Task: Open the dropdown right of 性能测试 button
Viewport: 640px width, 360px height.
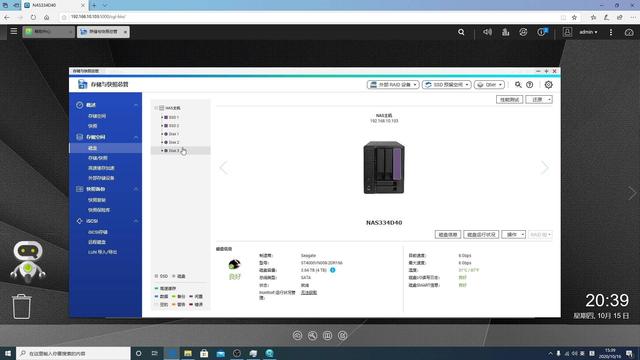Action: click(x=539, y=100)
